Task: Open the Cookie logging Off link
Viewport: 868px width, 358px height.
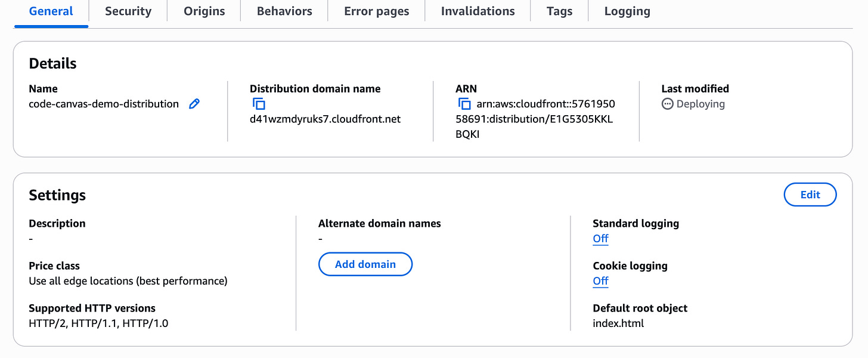Action: click(600, 281)
